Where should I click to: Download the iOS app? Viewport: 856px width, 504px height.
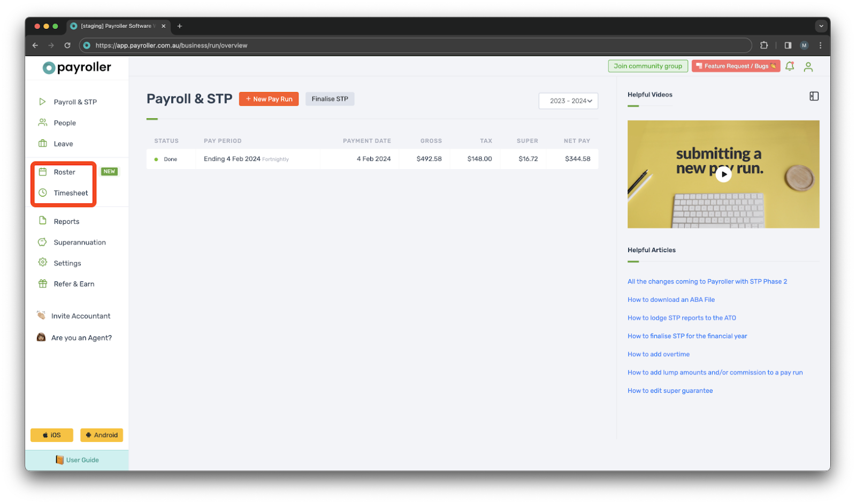click(x=52, y=435)
